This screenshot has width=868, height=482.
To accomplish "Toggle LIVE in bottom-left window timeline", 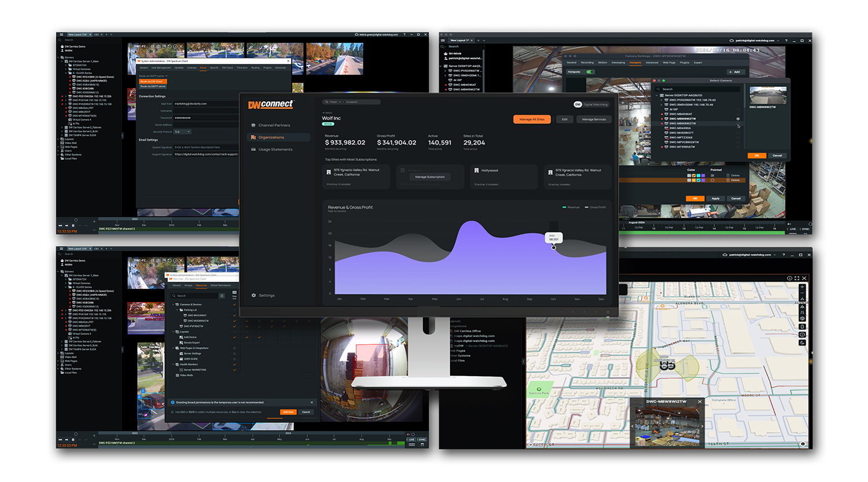I will point(411,439).
